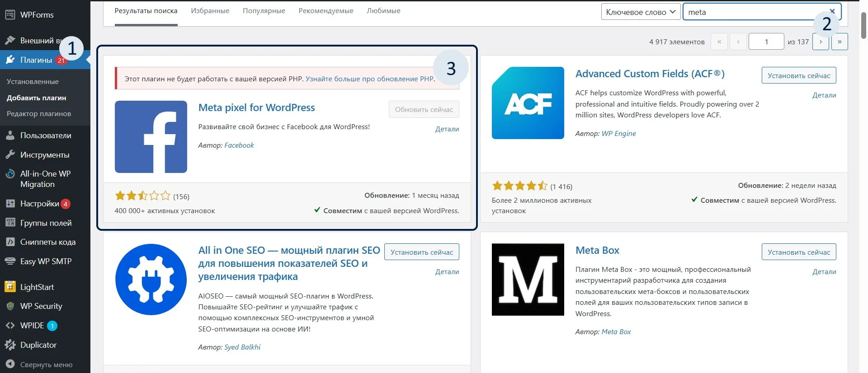Image resolution: width=868 pixels, height=373 pixels.
Task: Switch to Избранные tab
Action: click(x=210, y=11)
